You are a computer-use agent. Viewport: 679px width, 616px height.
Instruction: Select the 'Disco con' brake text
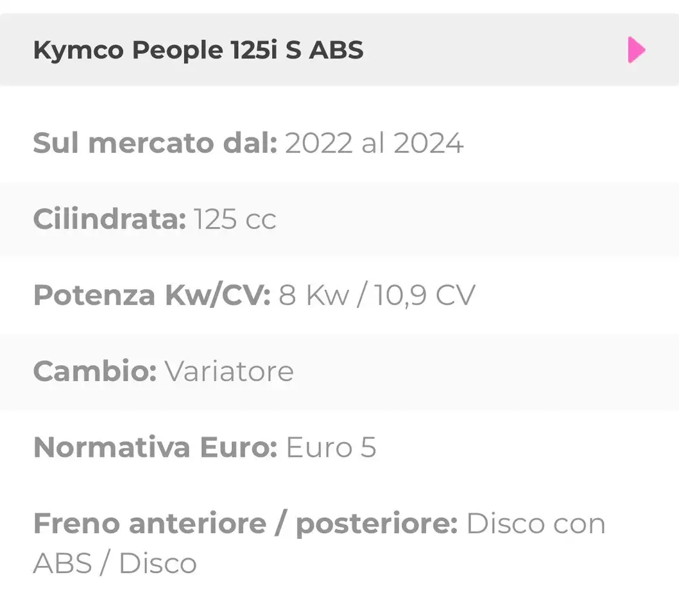[x=536, y=524]
